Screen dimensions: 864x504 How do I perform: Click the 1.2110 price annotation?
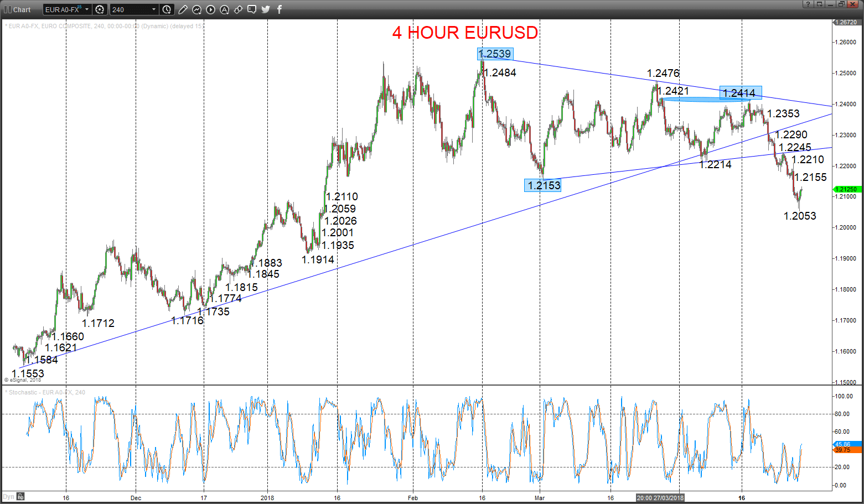pyautogui.click(x=342, y=196)
